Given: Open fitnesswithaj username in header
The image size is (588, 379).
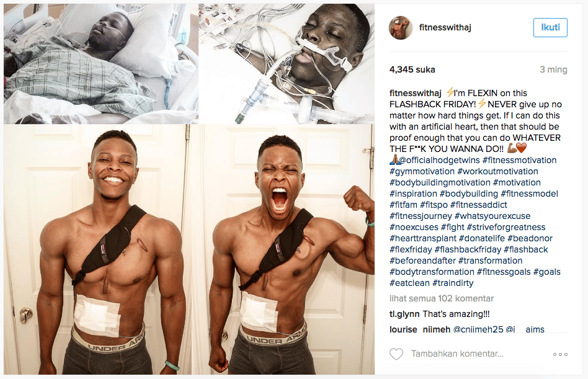Looking at the screenshot, I should pyautogui.click(x=445, y=27).
